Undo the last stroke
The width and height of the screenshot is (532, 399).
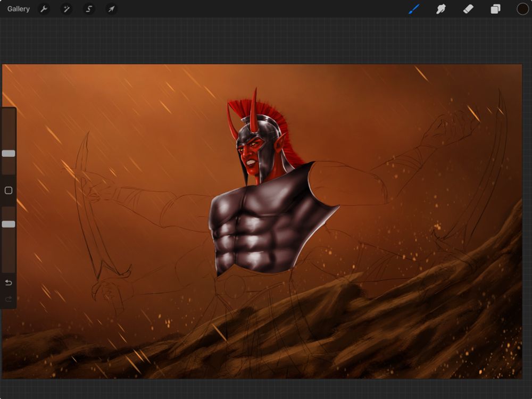[x=9, y=282]
